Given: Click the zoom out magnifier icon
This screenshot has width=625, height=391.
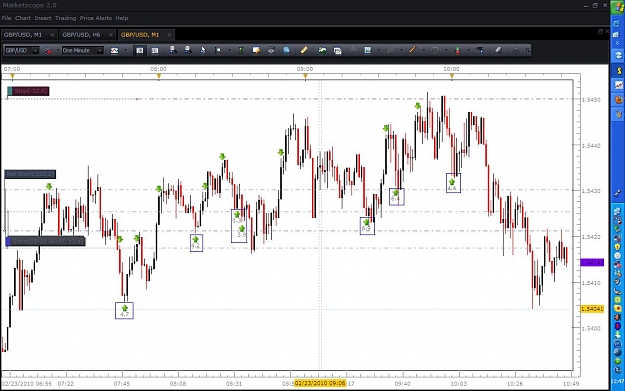Looking at the screenshot, I should pyautogui.click(x=188, y=50).
